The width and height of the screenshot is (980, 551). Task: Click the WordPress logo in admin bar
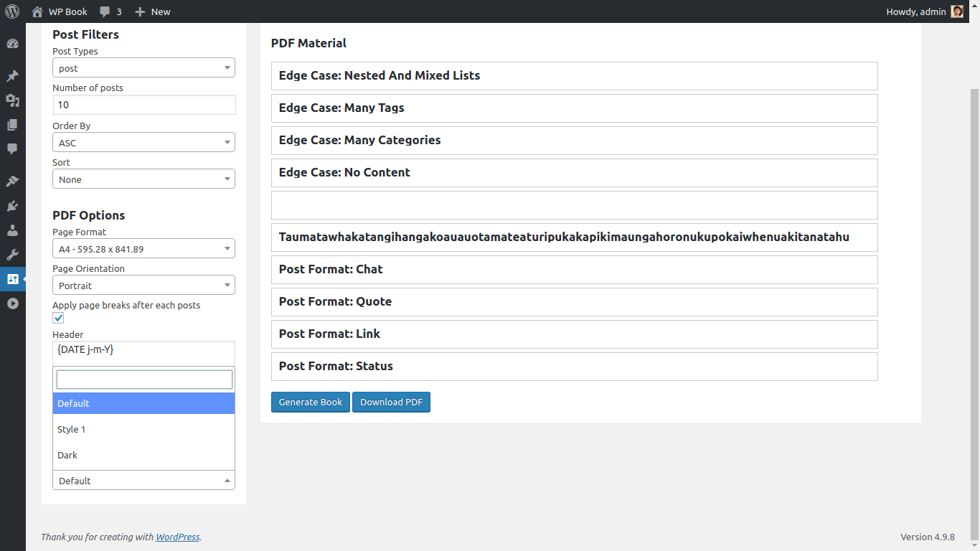[x=12, y=11]
